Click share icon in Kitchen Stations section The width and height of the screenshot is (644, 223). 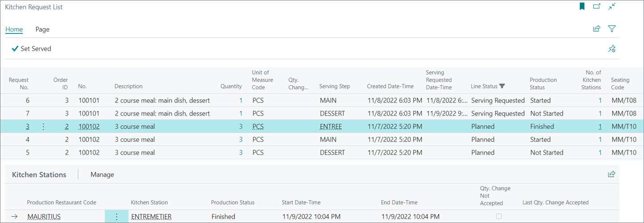click(611, 174)
